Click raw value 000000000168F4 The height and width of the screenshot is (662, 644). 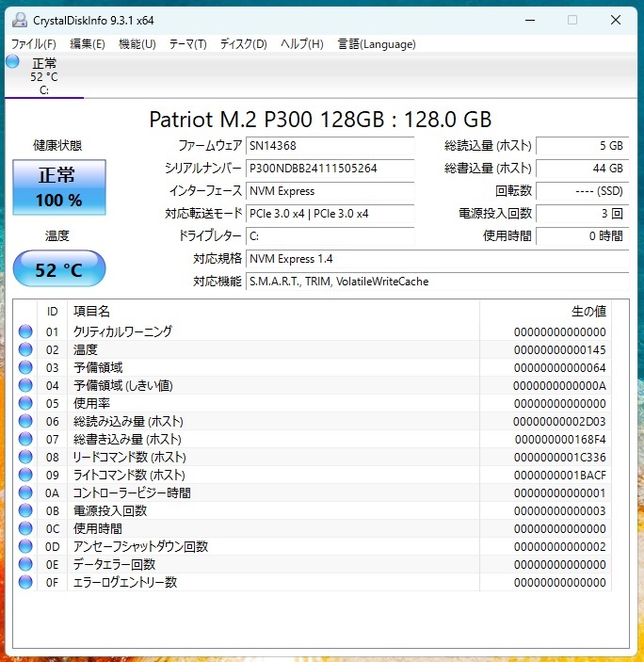pyautogui.click(x=560, y=440)
